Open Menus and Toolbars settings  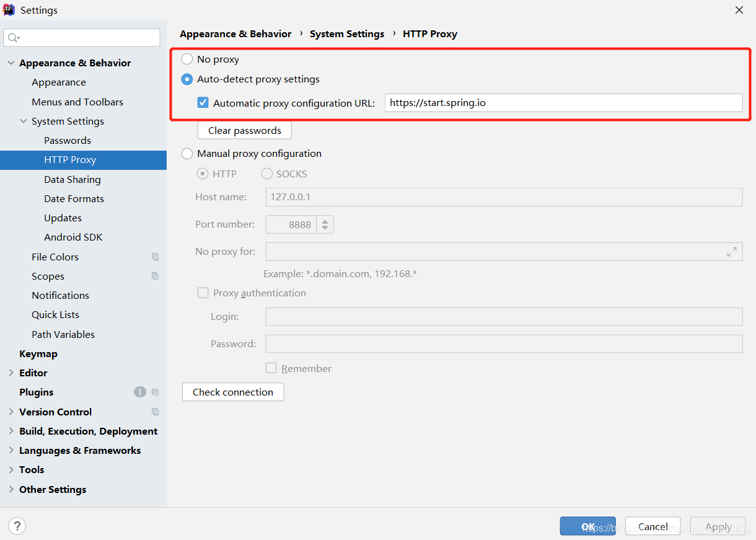77,102
